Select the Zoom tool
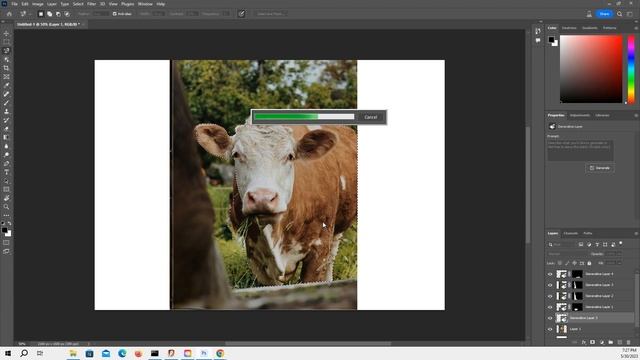The height and width of the screenshot is (360, 640). [6, 207]
